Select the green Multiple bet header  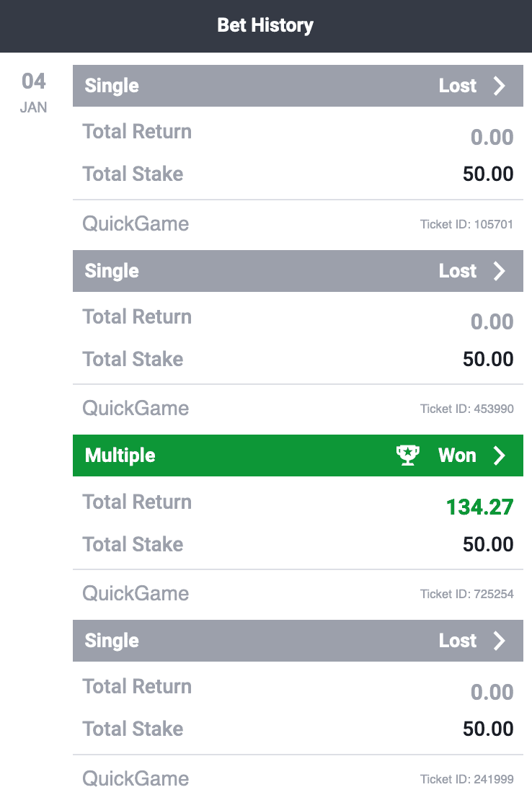(x=298, y=455)
